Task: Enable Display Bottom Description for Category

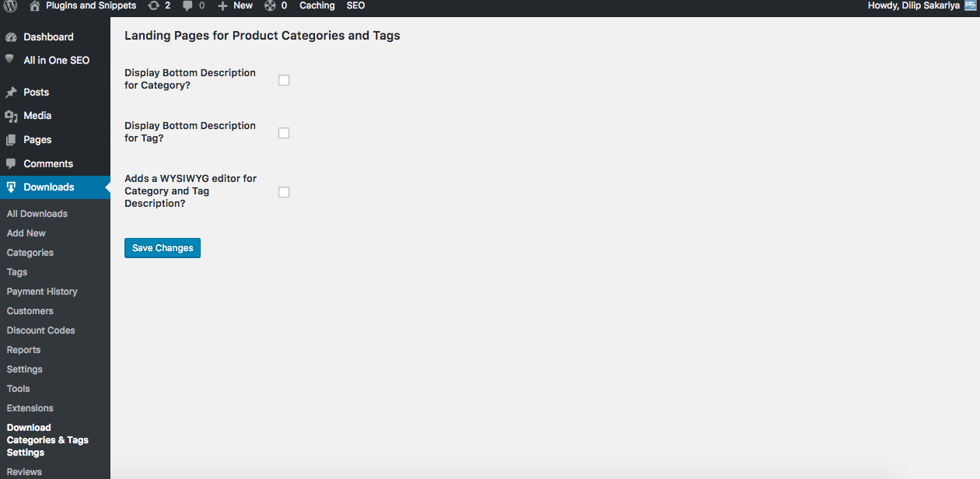Action: (284, 80)
